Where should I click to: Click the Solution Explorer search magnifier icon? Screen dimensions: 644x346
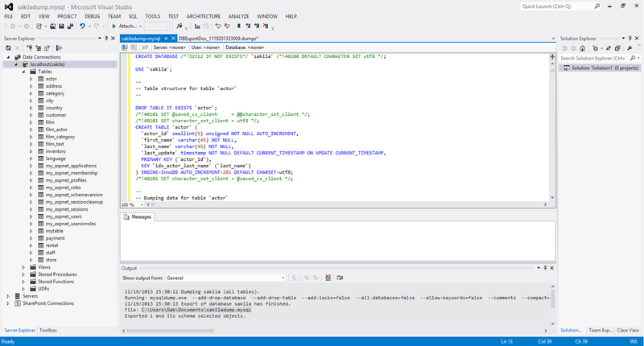pyautogui.click(x=633, y=58)
